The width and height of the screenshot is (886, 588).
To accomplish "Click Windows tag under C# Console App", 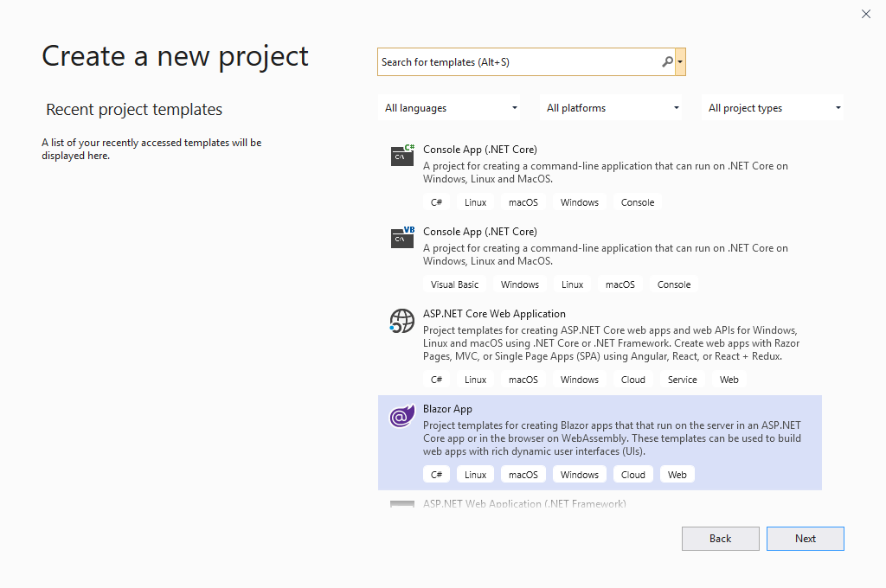I will click(x=579, y=202).
